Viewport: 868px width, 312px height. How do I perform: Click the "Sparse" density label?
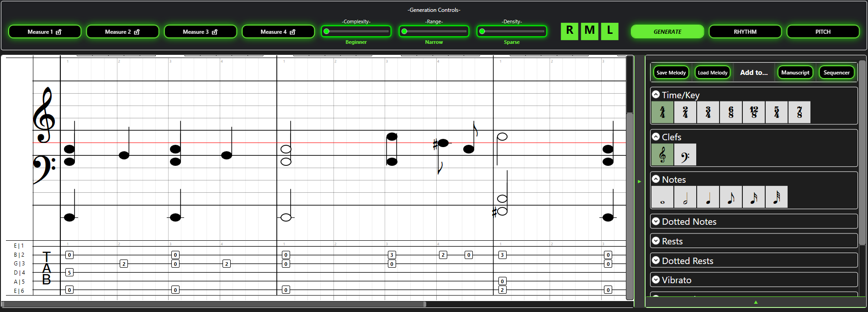tap(512, 42)
